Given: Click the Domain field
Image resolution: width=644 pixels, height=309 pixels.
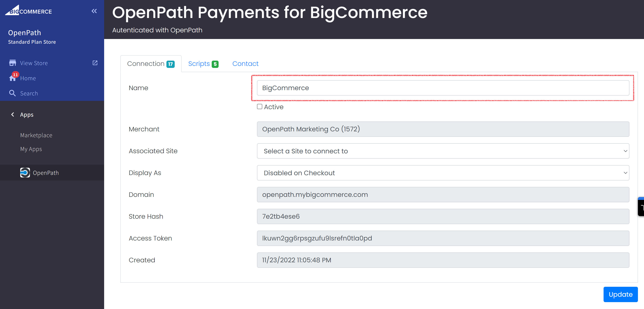Looking at the screenshot, I should pyautogui.click(x=443, y=195).
